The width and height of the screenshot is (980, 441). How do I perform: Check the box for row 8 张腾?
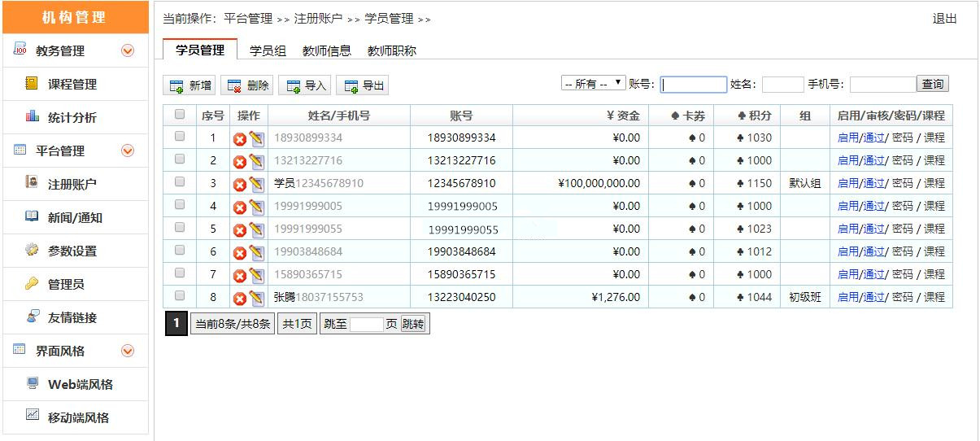(x=180, y=296)
